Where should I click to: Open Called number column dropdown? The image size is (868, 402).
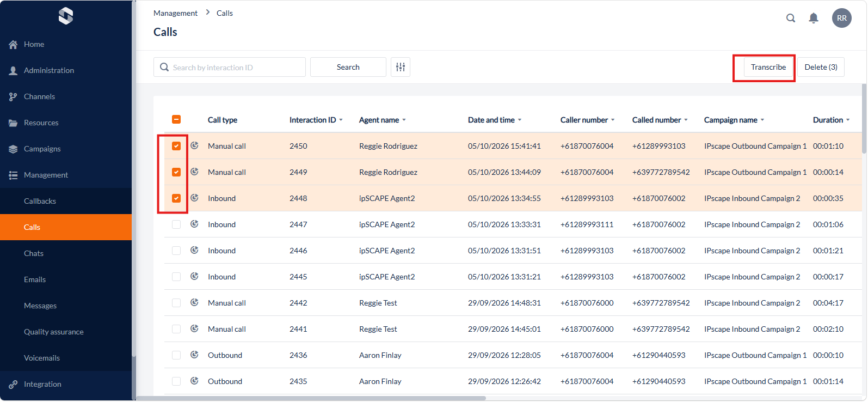[686, 120]
